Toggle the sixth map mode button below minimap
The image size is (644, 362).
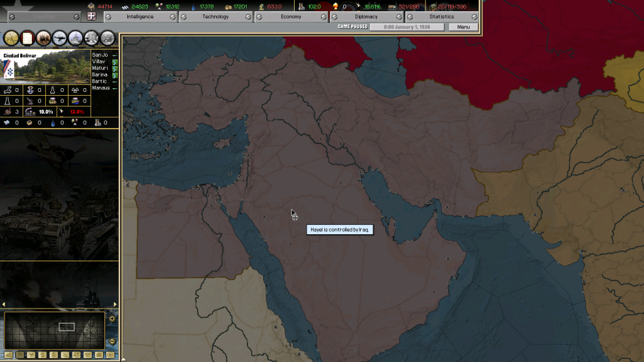point(65,355)
